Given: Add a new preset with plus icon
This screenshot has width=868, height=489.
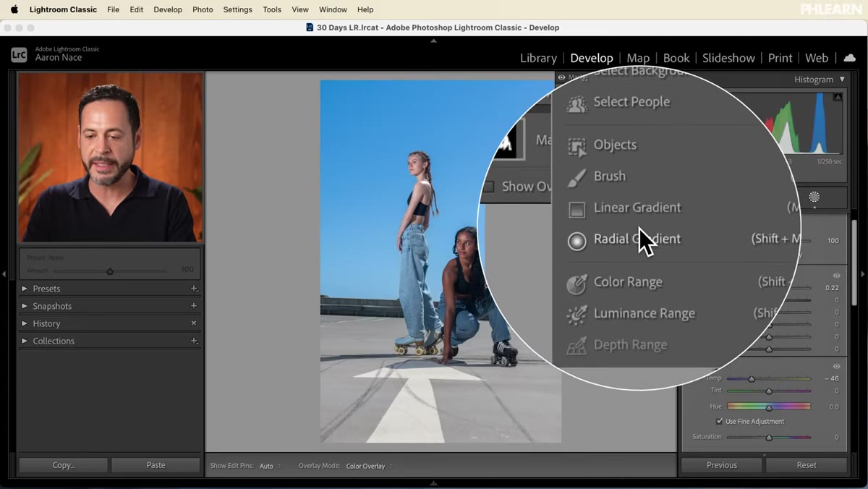Looking at the screenshot, I should [x=194, y=289].
